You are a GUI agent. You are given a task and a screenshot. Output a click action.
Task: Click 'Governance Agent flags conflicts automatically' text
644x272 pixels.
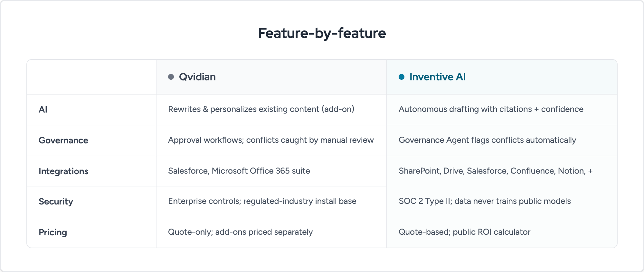click(x=487, y=140)
